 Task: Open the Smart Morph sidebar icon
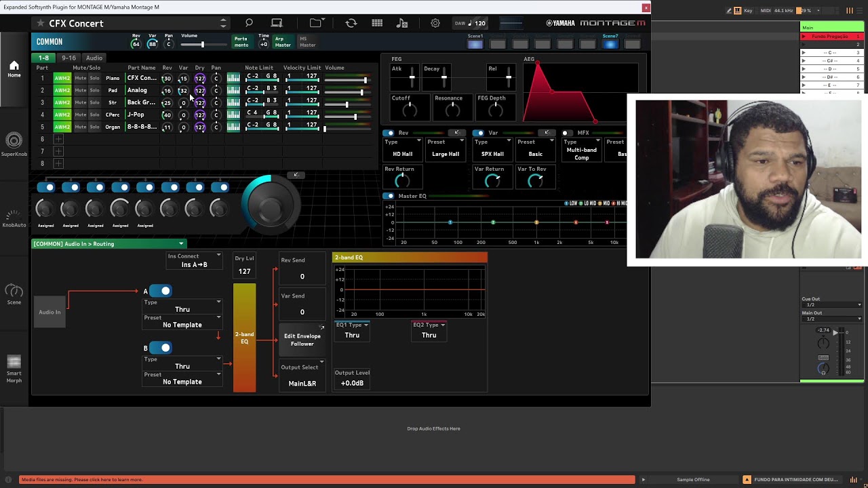pyautogui.click(x=14, y=367)
